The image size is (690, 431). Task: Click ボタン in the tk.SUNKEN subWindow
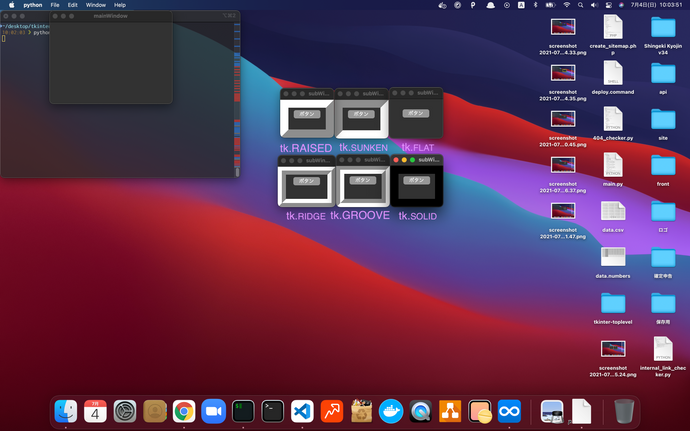click(x=361, y=114)
